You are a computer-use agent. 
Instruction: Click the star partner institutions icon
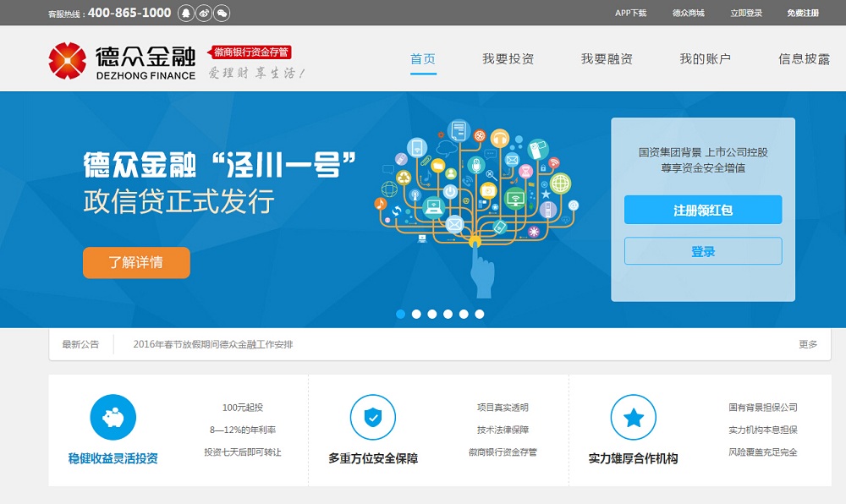click(x=634, y=417)
